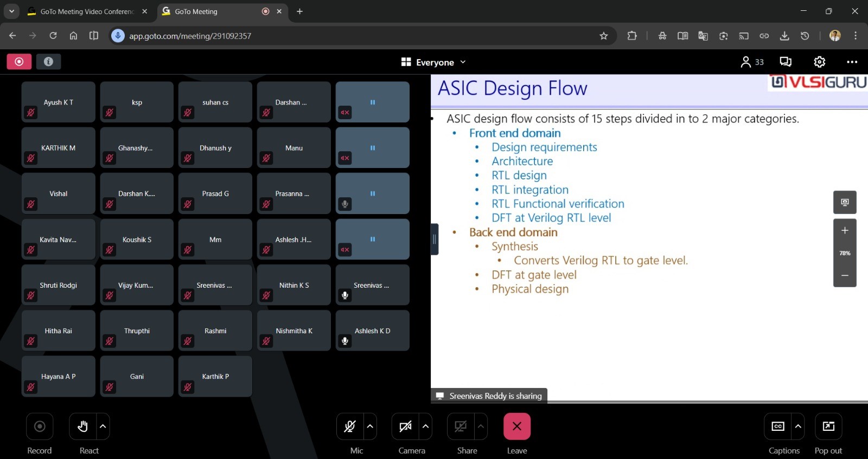Turn on the camera
The width and height of the screenshot is (868, 459).
click(x=405, y=427)
